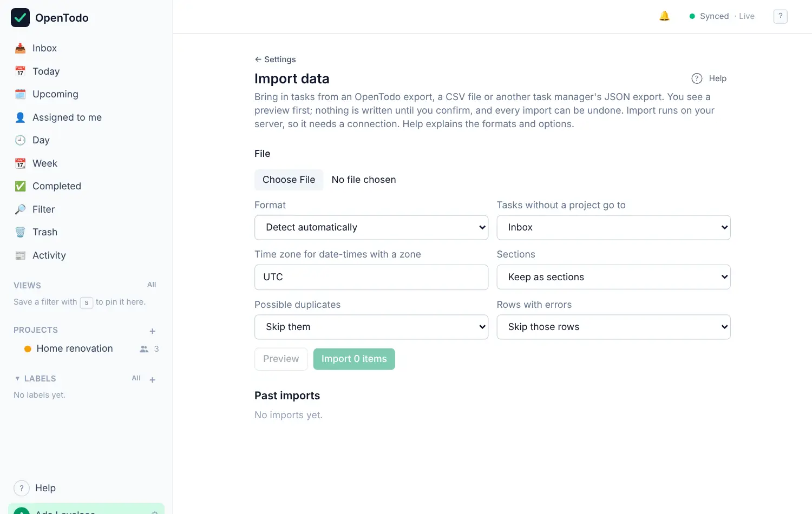Screen dimensions: 812x514
Task: Click the Filter magnifier icon
Action: [x=21, y=209]
